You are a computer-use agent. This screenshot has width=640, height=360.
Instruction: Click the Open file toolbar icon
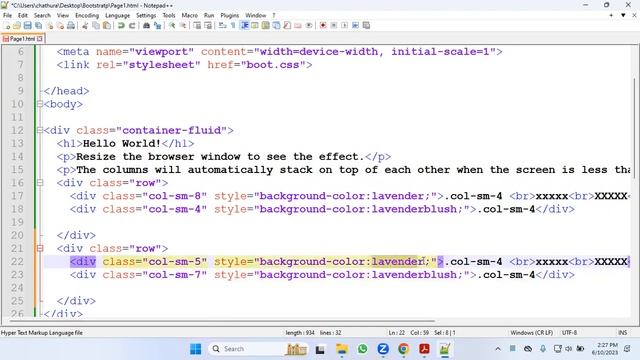(17, 25)
